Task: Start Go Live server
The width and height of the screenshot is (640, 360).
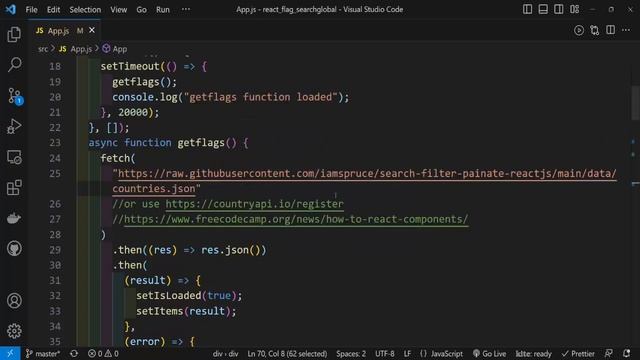Action: point(489,353)
